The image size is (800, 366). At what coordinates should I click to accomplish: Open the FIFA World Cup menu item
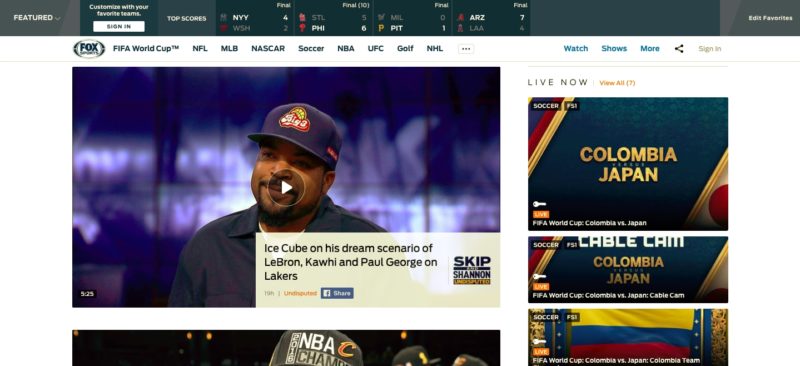click(x=146, y=48)
